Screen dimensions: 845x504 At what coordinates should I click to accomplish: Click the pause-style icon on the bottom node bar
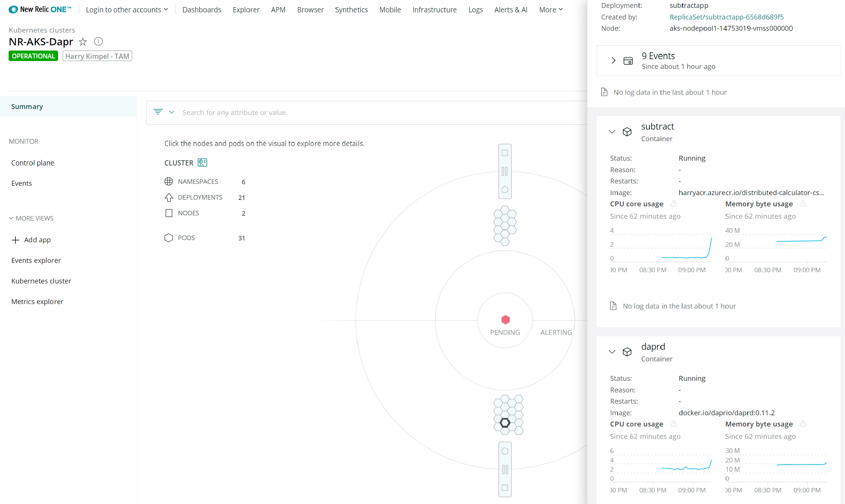pyautogui.click(x=505, y=470)
